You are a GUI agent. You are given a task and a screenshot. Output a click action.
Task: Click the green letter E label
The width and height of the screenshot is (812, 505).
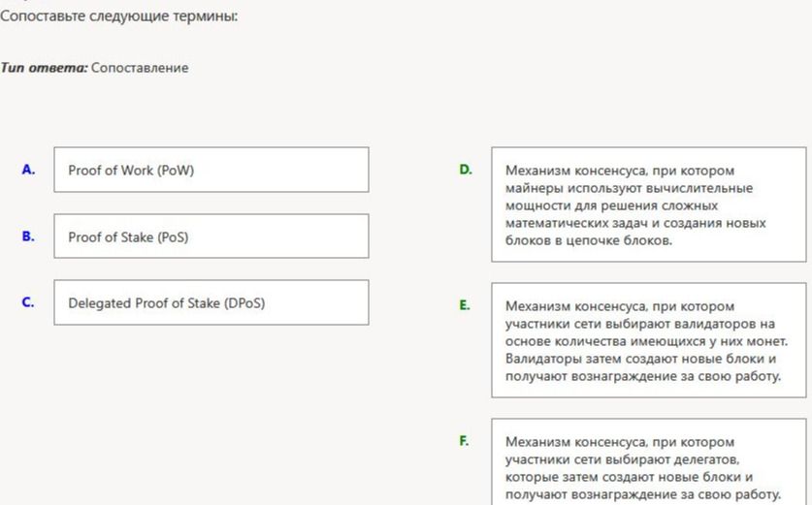(465, 305)
